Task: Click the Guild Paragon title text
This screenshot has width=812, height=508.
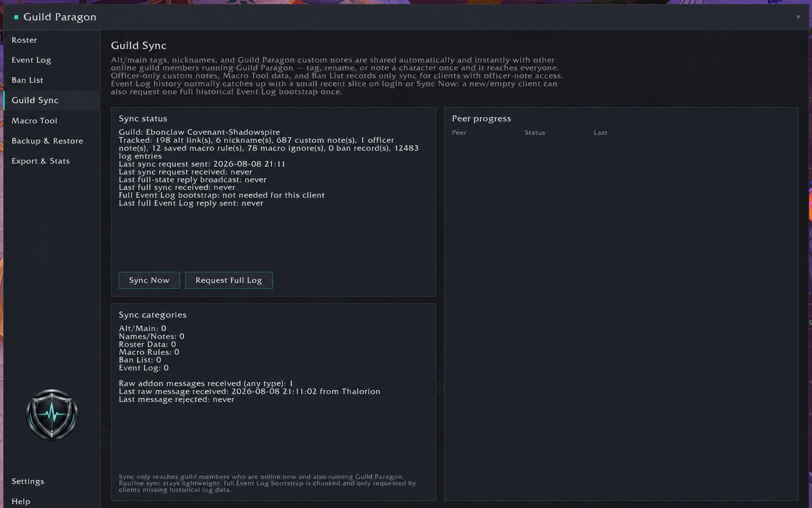Action: click(x=60, y=17)
